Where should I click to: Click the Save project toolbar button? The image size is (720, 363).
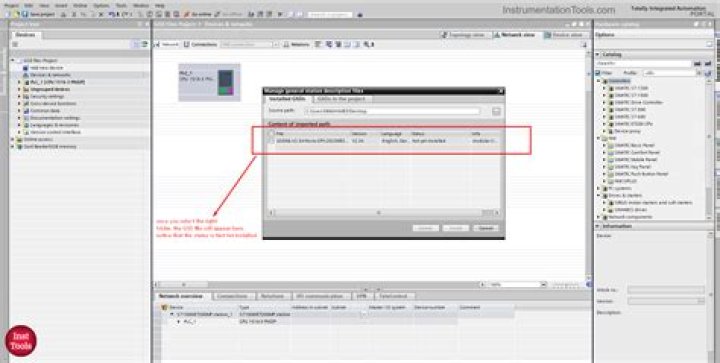click(39, 15)
